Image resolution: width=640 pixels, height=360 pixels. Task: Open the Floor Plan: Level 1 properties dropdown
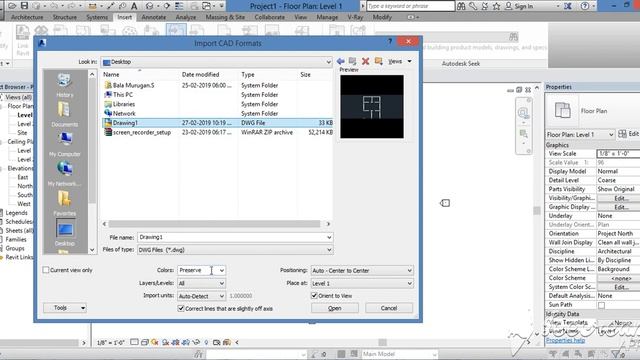(580, 134)
